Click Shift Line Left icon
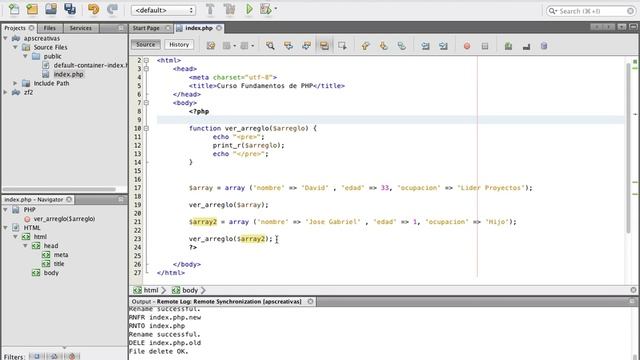The height and width of the screenshot is (360, 640). pyautogui.click(x=425, y=46)
